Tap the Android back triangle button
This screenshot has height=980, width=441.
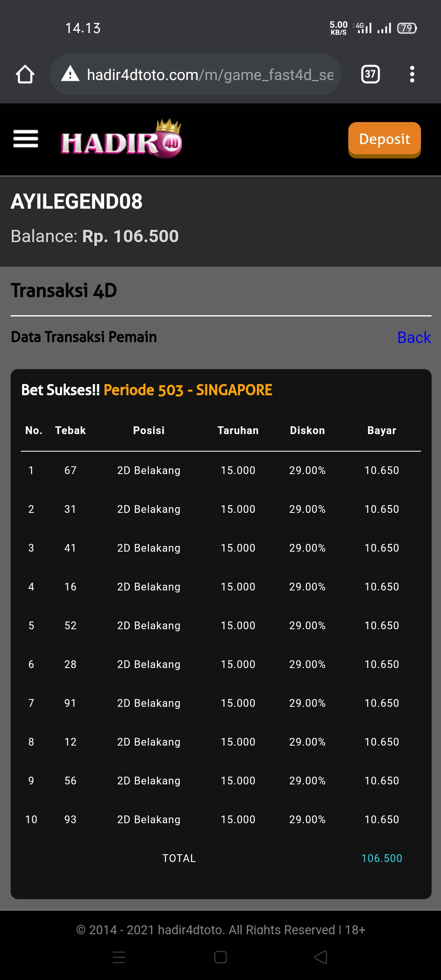321,957
